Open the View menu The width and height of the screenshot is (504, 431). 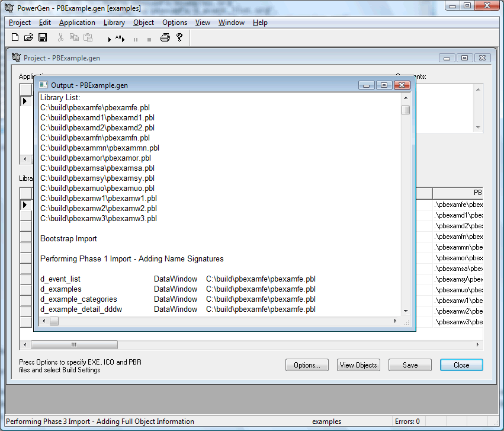(x=203, y=23)
